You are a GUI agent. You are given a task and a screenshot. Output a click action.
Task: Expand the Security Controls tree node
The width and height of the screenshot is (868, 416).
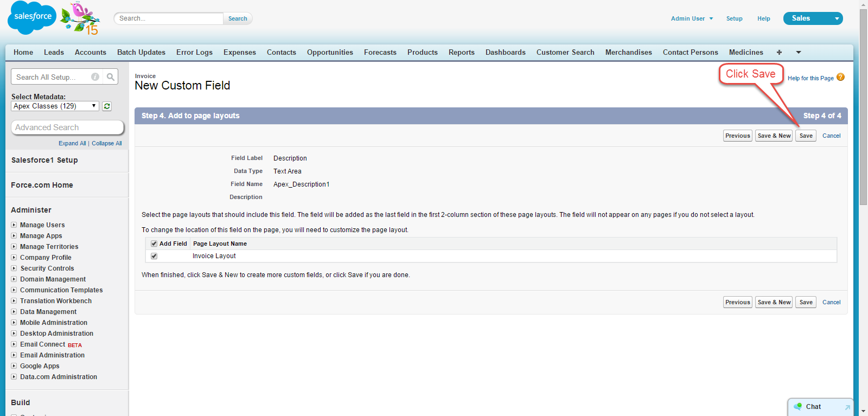click(14, 268)
